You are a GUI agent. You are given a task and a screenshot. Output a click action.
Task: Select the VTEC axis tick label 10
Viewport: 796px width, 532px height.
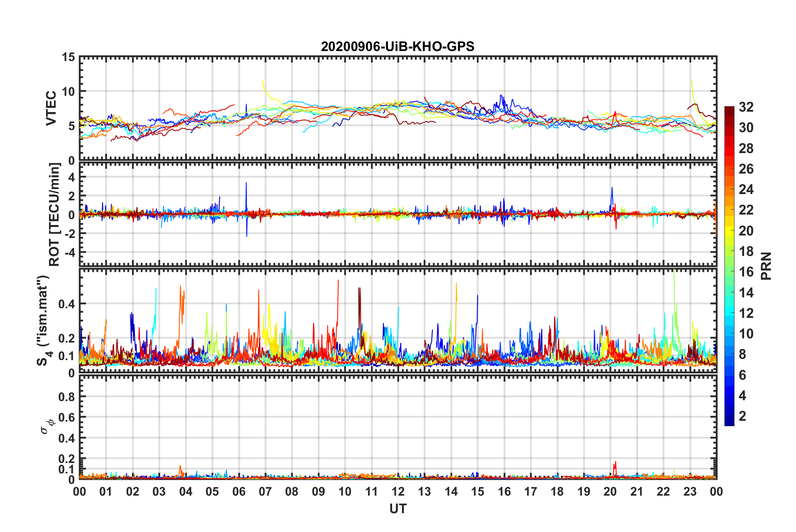tap(69, 91)
